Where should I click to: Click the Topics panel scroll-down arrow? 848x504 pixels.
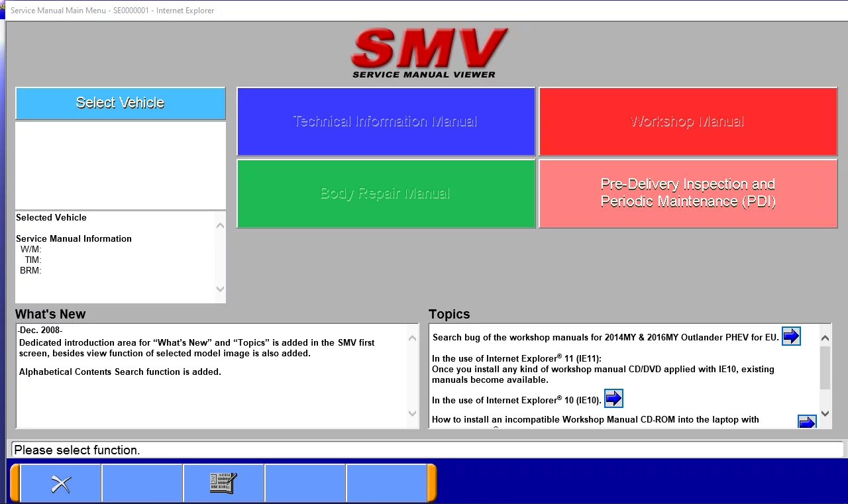(825, 413)
